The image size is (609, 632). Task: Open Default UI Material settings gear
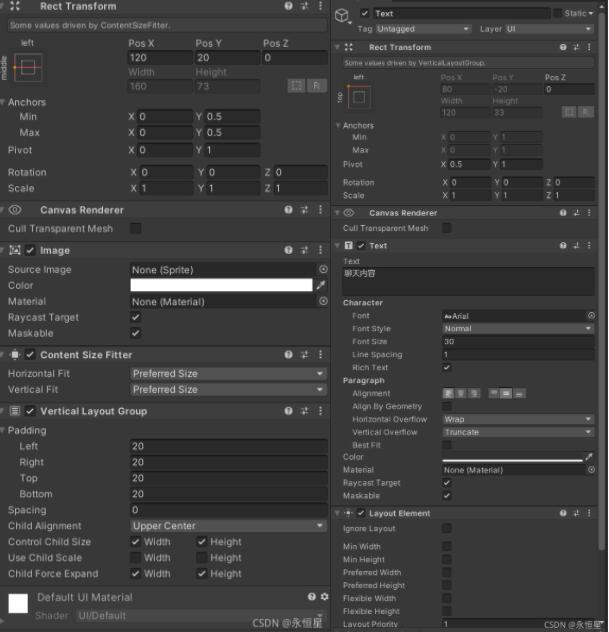324,597
